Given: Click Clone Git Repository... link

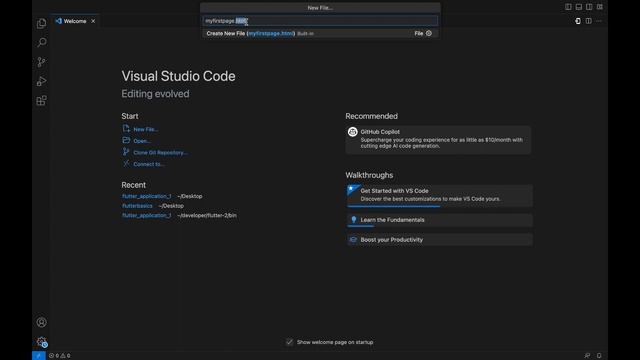Looking at the screenshot, I should point(160,153).
